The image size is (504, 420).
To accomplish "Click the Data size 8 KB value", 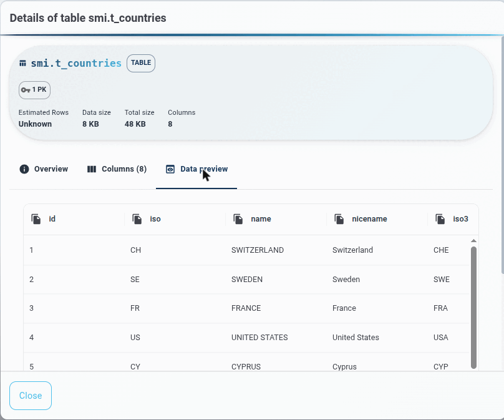I will point(90,124).
